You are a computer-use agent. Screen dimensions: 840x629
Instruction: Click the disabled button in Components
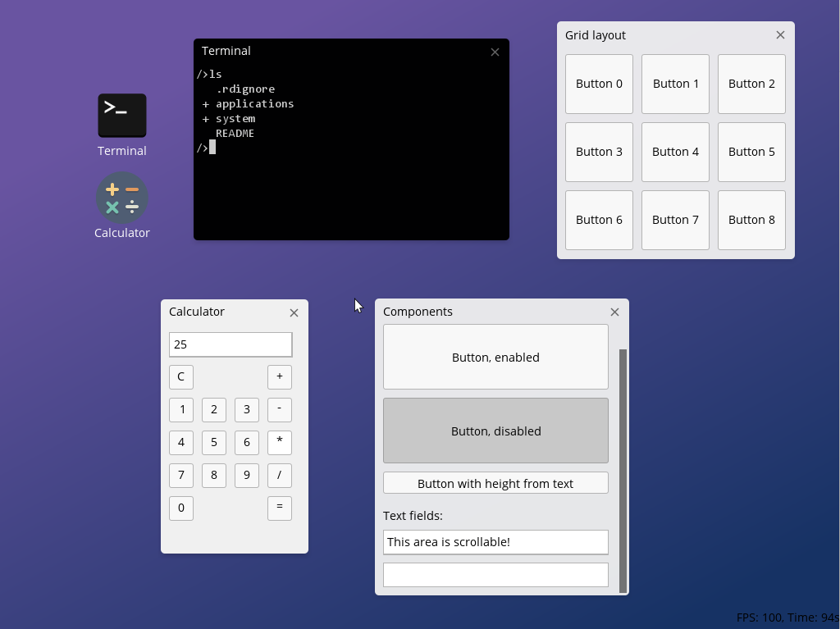tap(495, 431)
